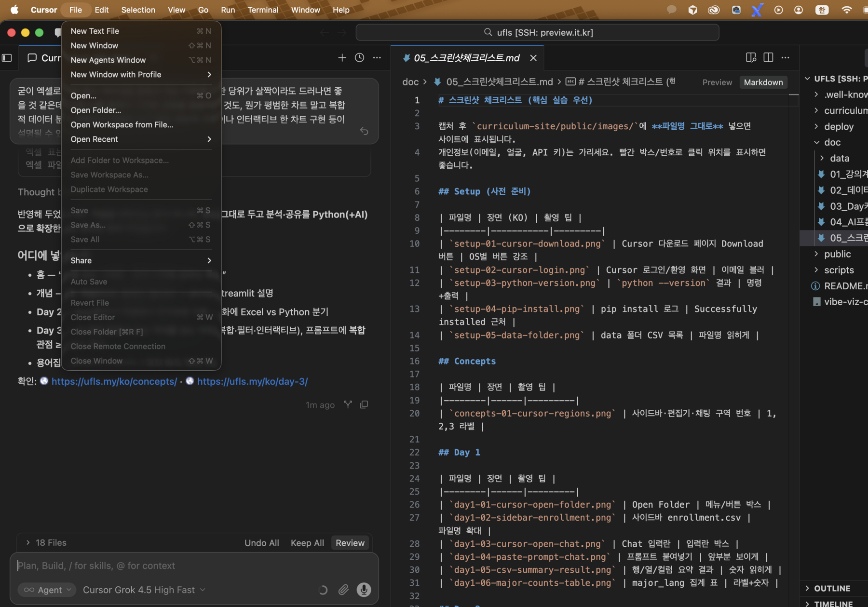Click line number 22 in editor
This screenshot has width=868, height=607.
414,452
